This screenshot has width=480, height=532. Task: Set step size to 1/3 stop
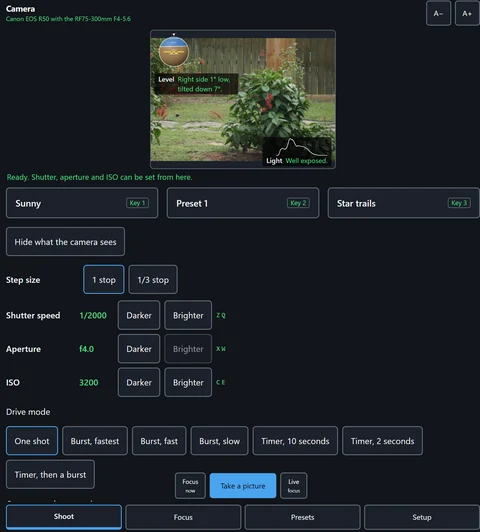click(153, 280)
